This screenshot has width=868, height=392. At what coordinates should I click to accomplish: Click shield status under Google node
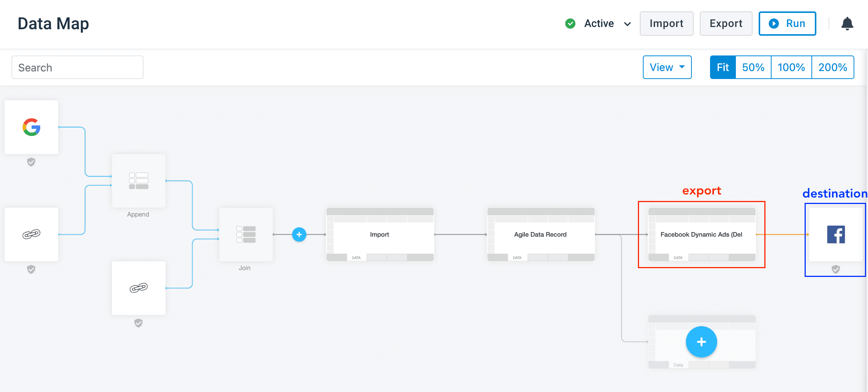(x=31, y=162)
